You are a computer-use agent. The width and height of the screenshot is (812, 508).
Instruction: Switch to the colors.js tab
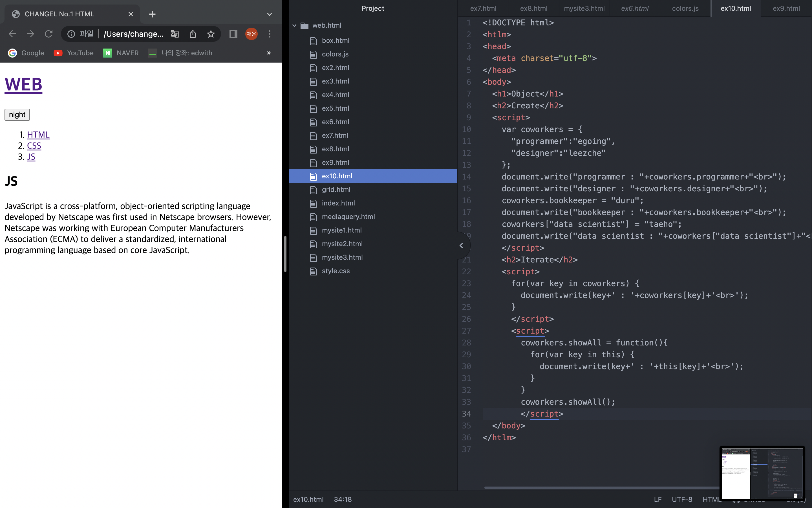[685, 8]
